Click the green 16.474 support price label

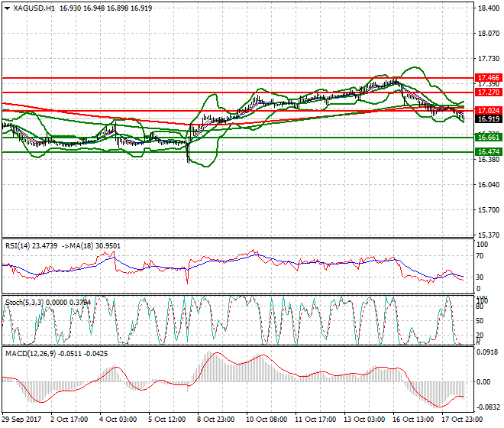point(488,151)
